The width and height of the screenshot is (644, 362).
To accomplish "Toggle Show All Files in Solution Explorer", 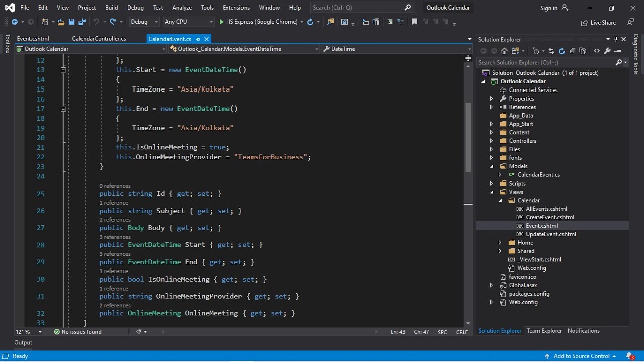I will click(583, 51).
